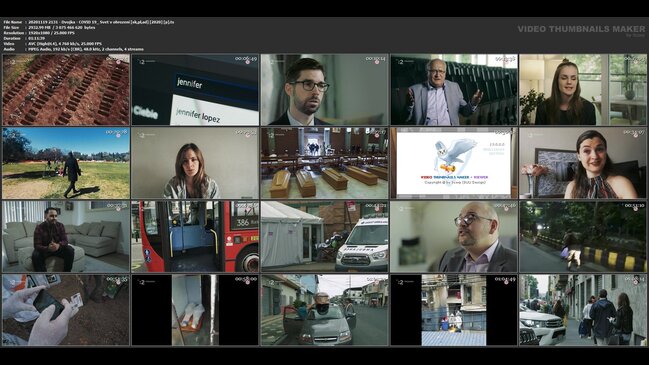Open the thumbnail of gloved hands holding phone

point(66,310)
